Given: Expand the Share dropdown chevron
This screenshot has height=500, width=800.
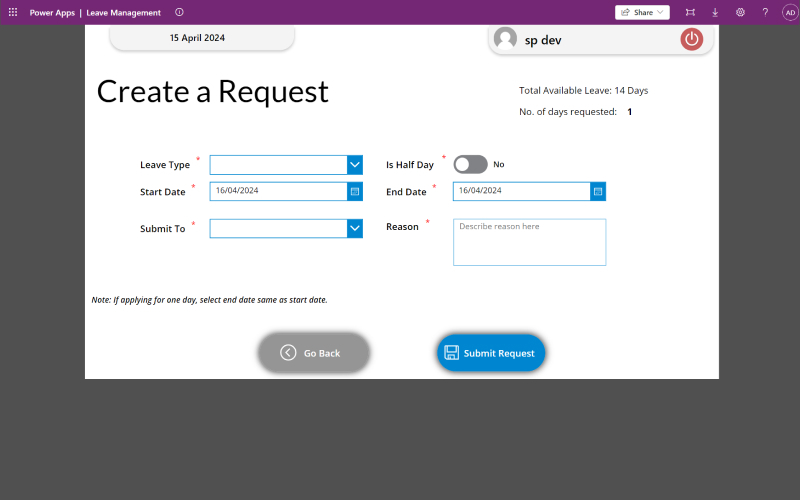Looking at the screenshot, I should (x=660, y=12).
